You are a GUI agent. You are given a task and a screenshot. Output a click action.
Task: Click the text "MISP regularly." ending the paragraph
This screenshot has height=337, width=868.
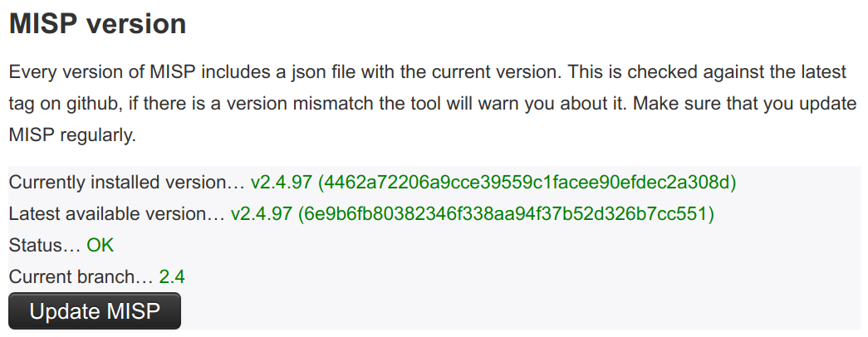71,135
